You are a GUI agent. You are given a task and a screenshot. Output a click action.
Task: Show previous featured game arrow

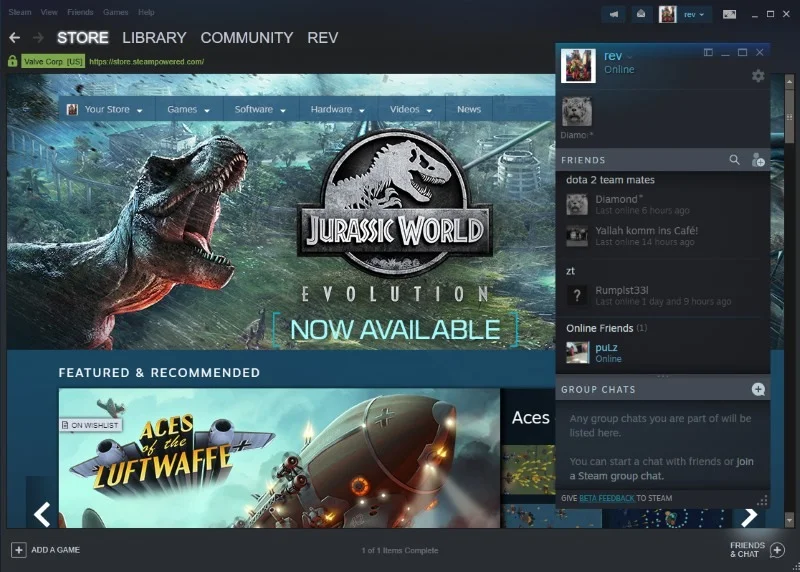point(42,514)
